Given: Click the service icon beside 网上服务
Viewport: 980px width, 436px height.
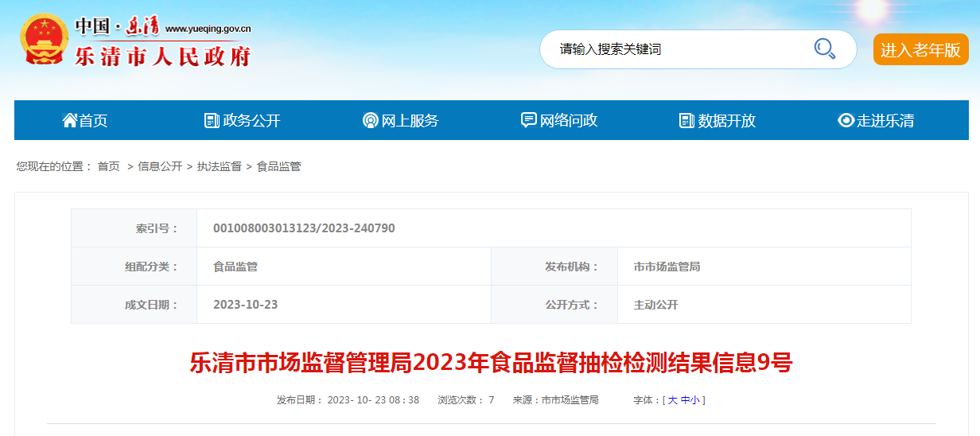Looking at the screenshot, I should click(x=370, y=120).
